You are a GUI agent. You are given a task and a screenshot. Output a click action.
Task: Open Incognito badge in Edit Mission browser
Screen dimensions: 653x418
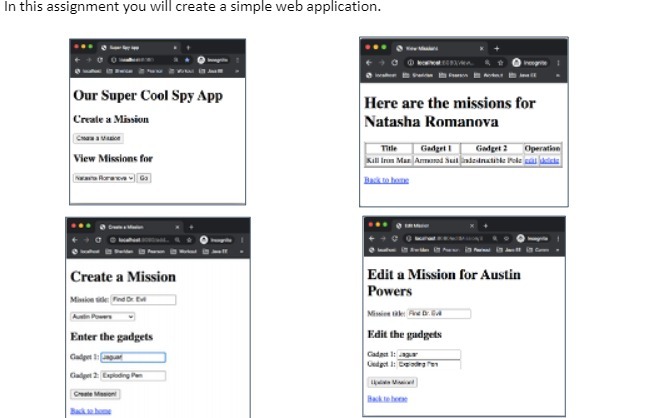tap(532, 239)
